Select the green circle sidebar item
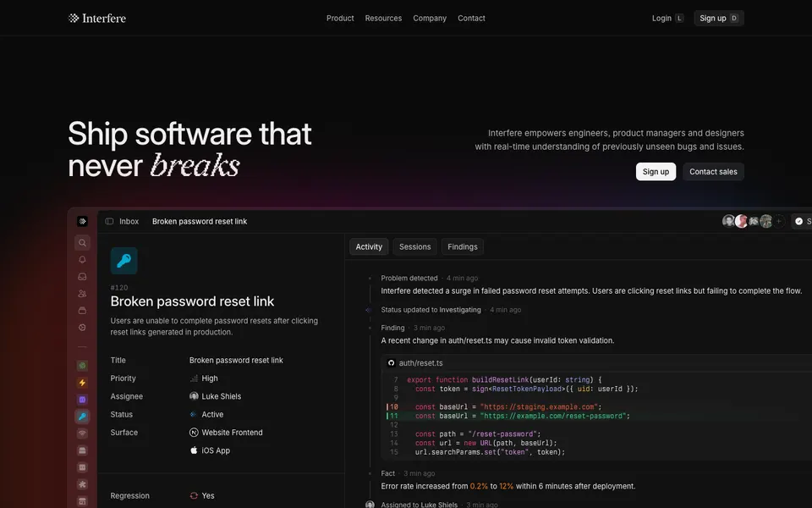Screen dimensions: 812x508 pos(82,366)
